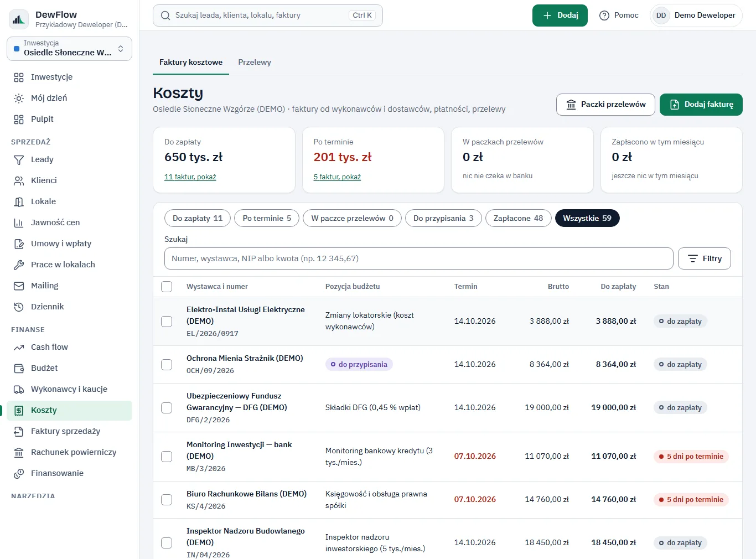Select the Biuro Rachunkowe Bilans checkbox
Viewport: 756px width, 559px height.
[167, 500]
